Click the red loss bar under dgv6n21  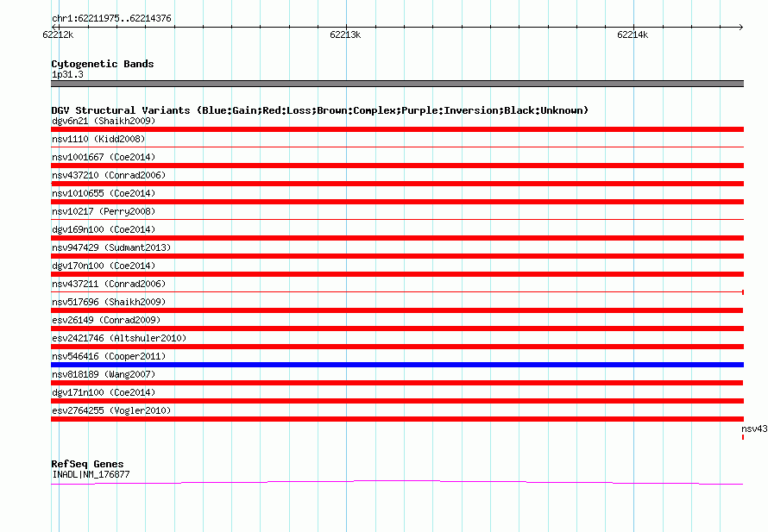click(397, 129)
